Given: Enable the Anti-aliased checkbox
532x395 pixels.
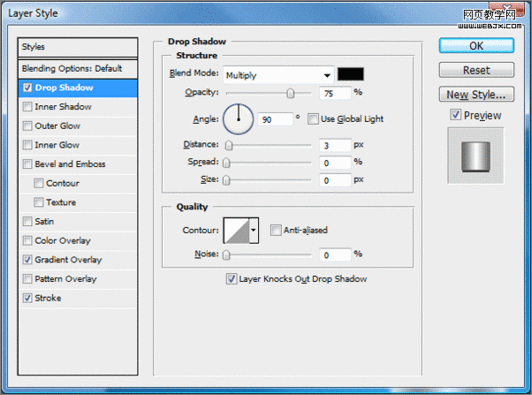Looking at the screenshot, I should point(276,230).
